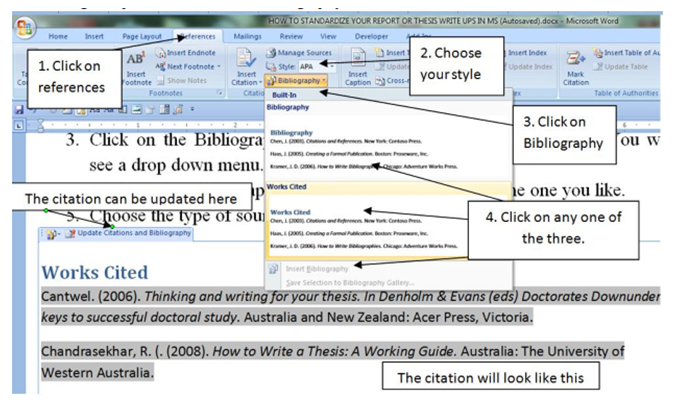
Task: Click the Works Cited heading in document
Action: [x=94, y=272]
